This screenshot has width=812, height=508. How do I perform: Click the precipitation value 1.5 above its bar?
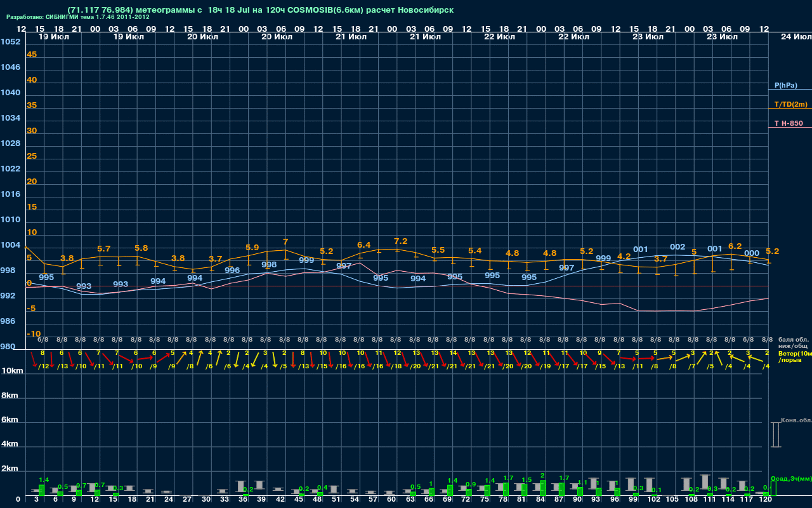527,480
